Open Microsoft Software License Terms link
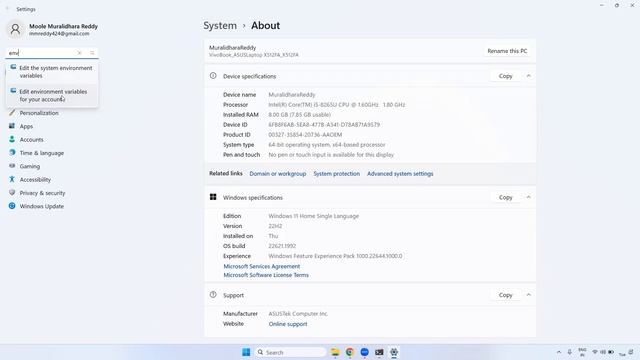640x360 pixels. pyautogui.click(x=266, y=275)
